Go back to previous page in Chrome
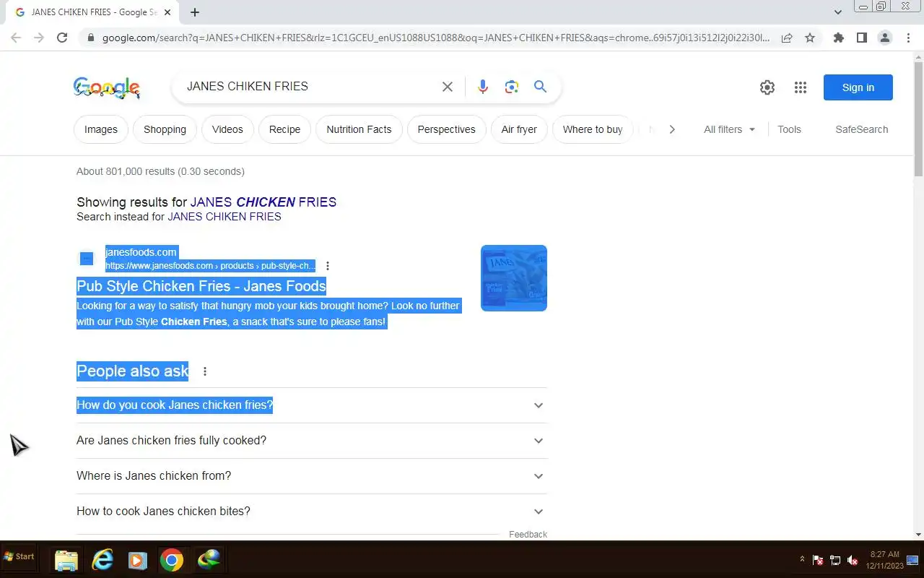 pyautogui.click(x=16, y=38)
